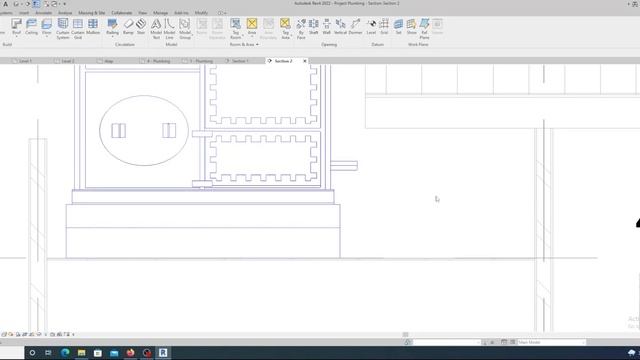Select the Ramp tool
640x360 pixels.
128,28
